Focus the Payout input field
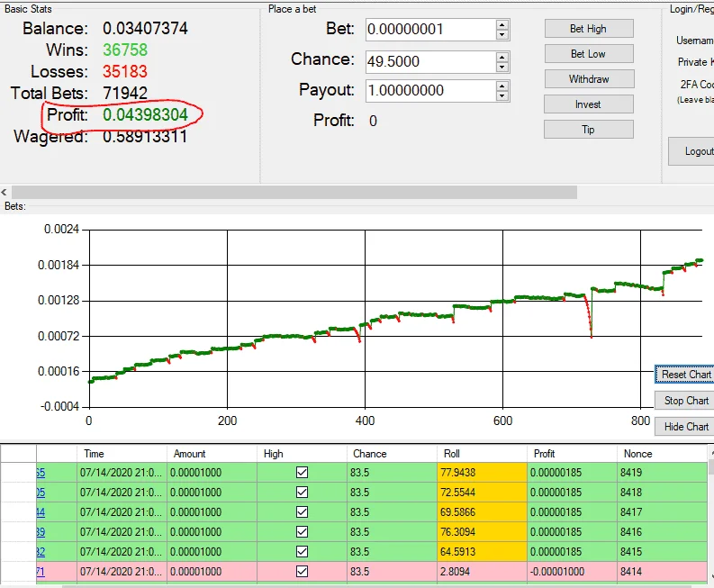 tap(430, 91)
